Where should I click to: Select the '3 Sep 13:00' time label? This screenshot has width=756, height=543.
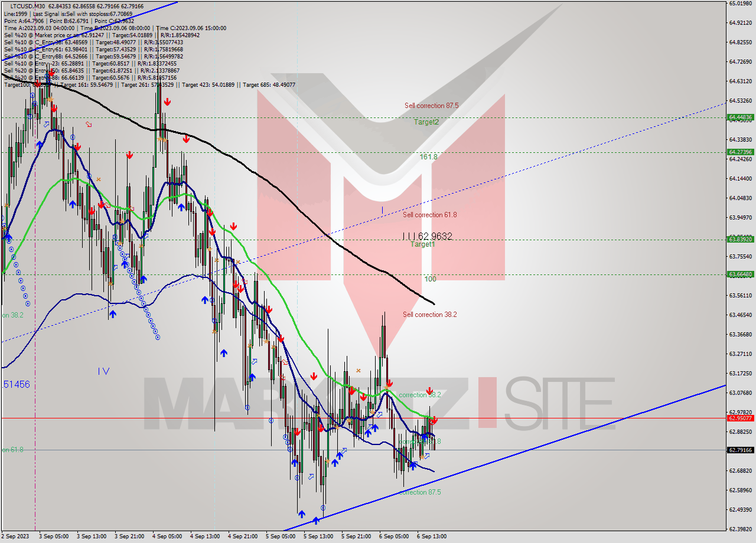tap(92, 537)
